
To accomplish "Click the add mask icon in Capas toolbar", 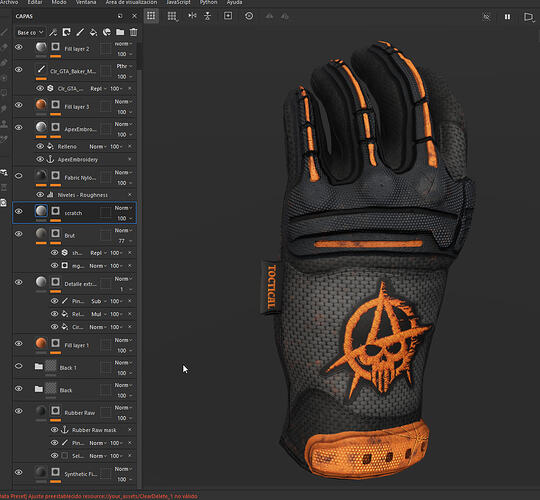I will 66,32.
